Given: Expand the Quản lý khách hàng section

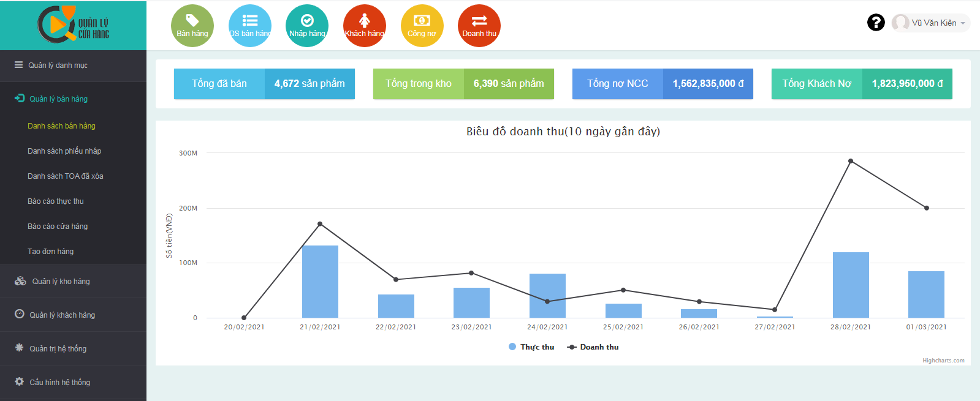Looking at the screenshot, I should [62, 315].
